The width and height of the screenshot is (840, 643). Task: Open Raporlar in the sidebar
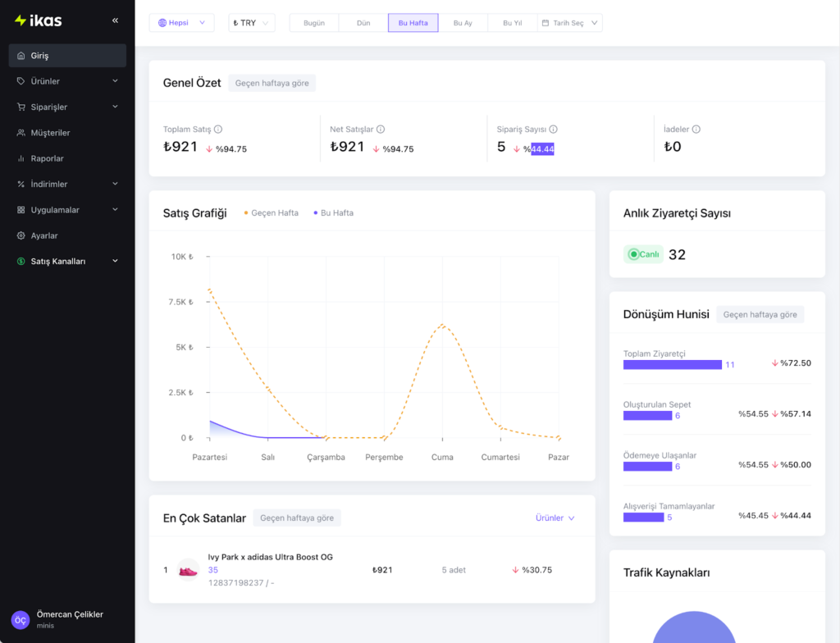pyautogui.click(x=47, y=158)
